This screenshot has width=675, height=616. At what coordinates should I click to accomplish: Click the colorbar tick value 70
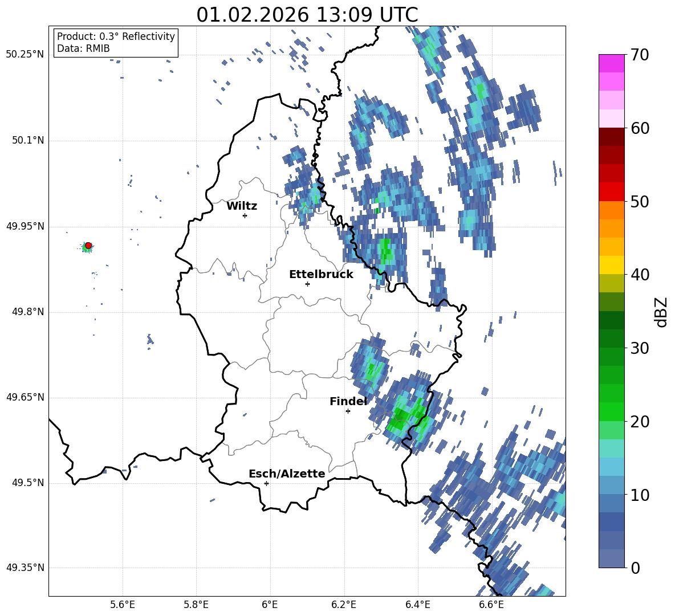pos(640,55)
